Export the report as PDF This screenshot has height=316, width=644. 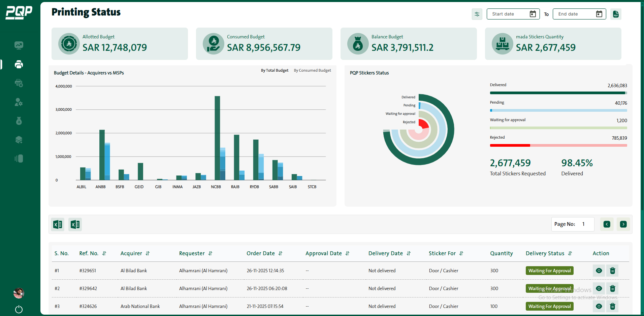tap(615, 14)
